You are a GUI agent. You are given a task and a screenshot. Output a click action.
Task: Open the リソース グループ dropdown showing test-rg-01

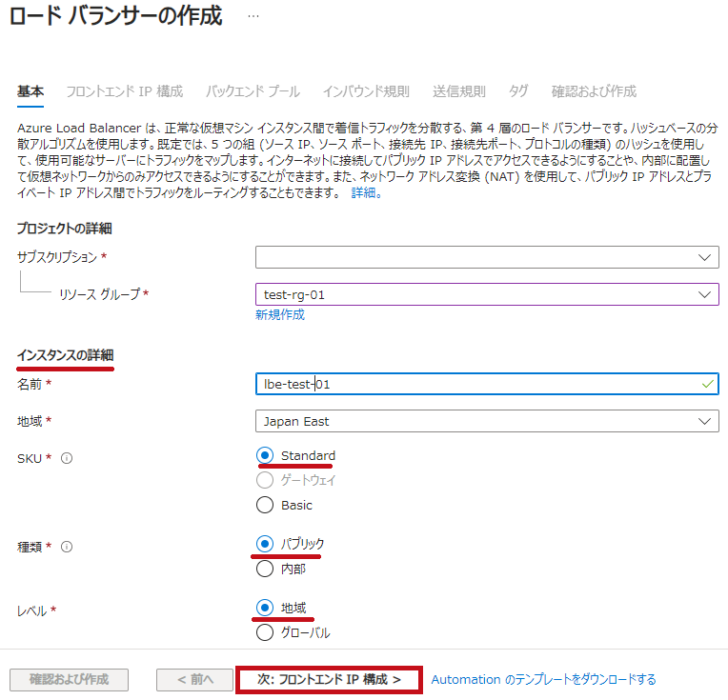coord(487,294)
